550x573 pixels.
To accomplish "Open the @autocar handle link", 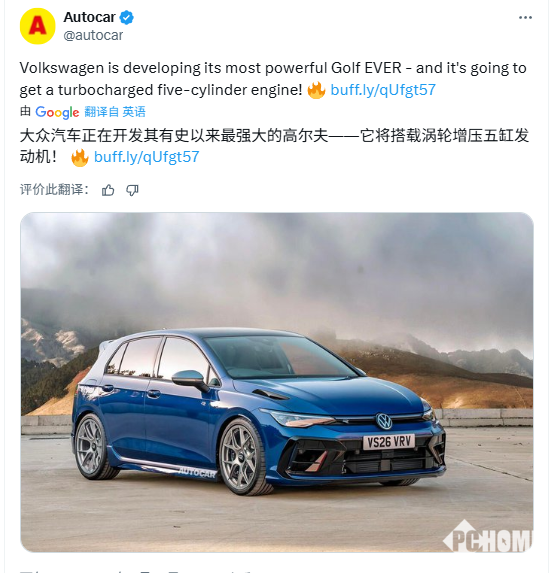I will pos(93,35).
